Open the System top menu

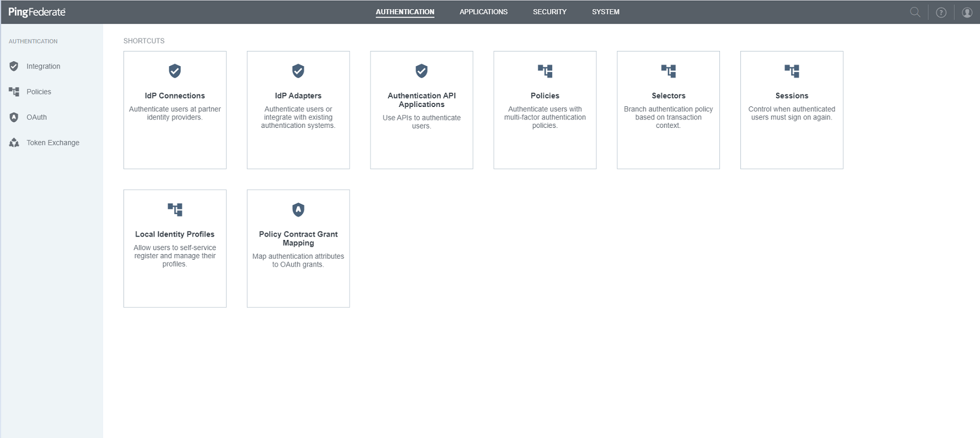606,12
